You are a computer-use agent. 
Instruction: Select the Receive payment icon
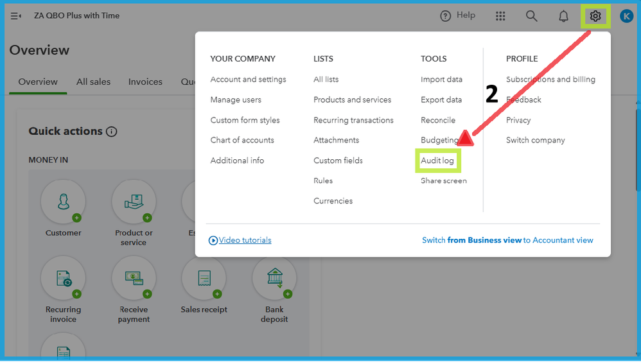(134, 278)
